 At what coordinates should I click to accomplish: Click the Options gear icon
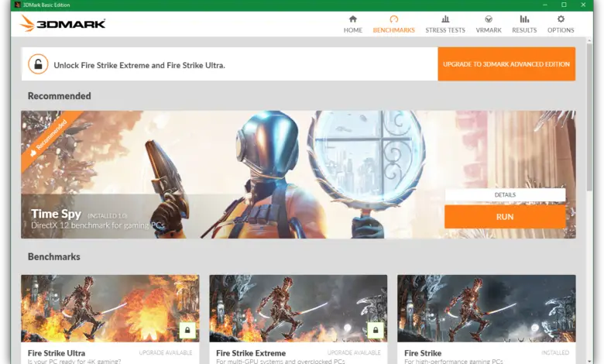point(561,19)
